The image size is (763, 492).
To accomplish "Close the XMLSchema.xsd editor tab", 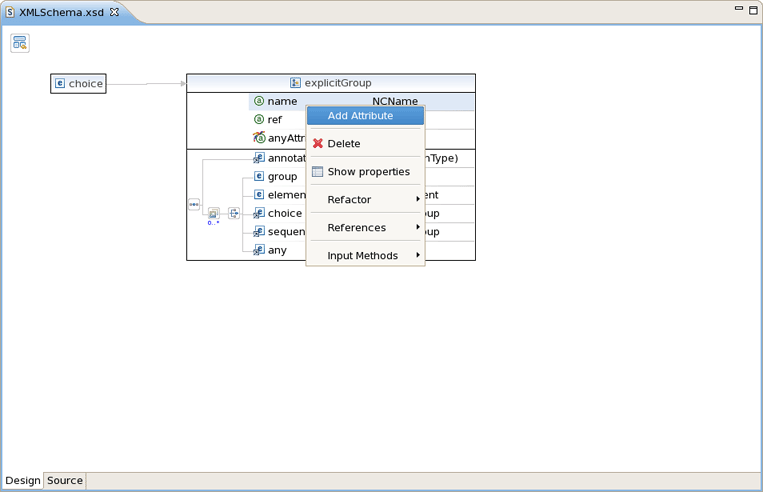I will tap(114, 13).
